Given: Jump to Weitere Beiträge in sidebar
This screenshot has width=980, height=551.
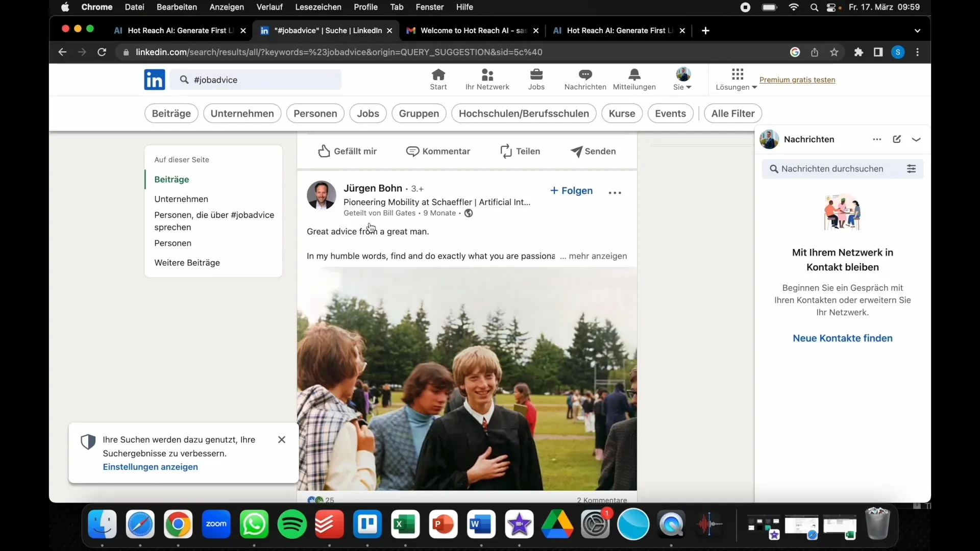Looking at the screenshot, I should (187, 263).
